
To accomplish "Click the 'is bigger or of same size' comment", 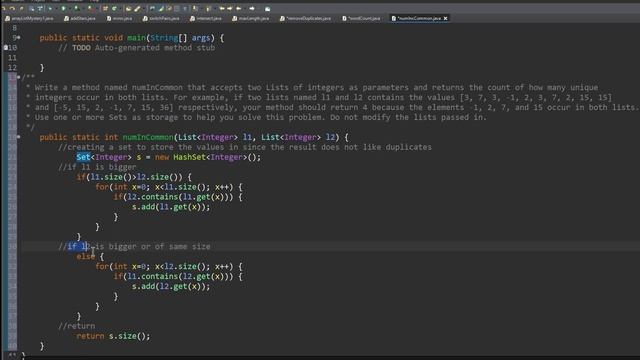I will pyautogui.click(x=153, y=247).
